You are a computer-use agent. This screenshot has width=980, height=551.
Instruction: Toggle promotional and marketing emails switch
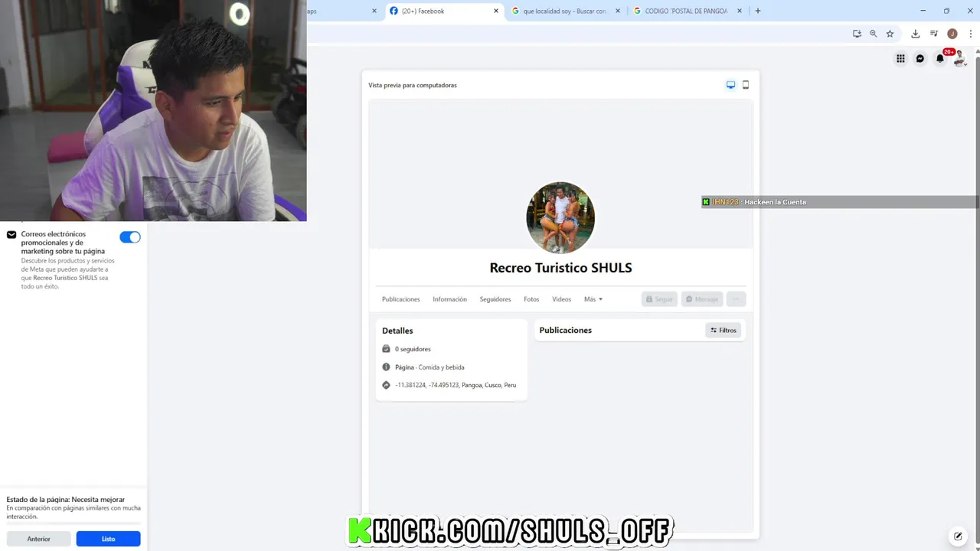(x=130, y=237)
